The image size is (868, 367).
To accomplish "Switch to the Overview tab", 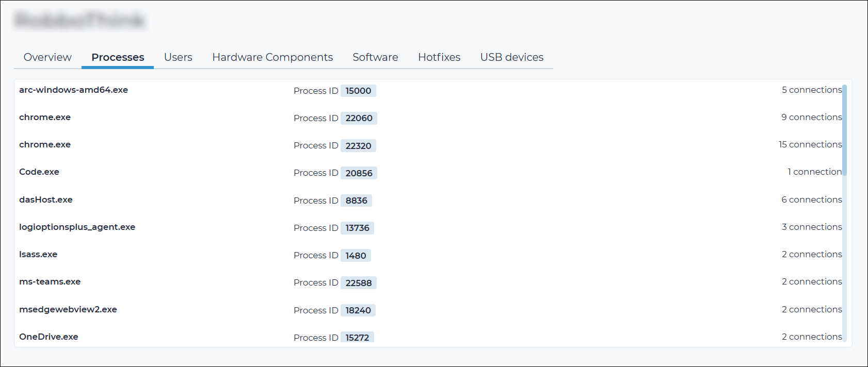I will pos(47,57).
